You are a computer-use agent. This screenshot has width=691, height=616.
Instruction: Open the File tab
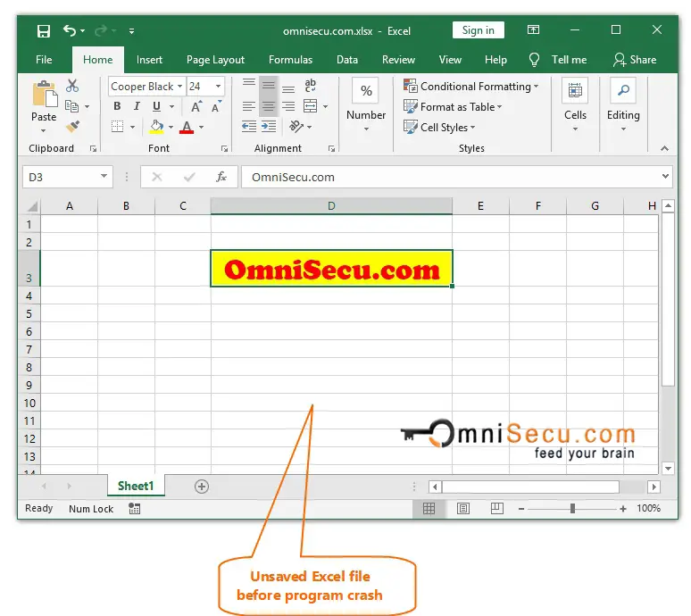44,60
